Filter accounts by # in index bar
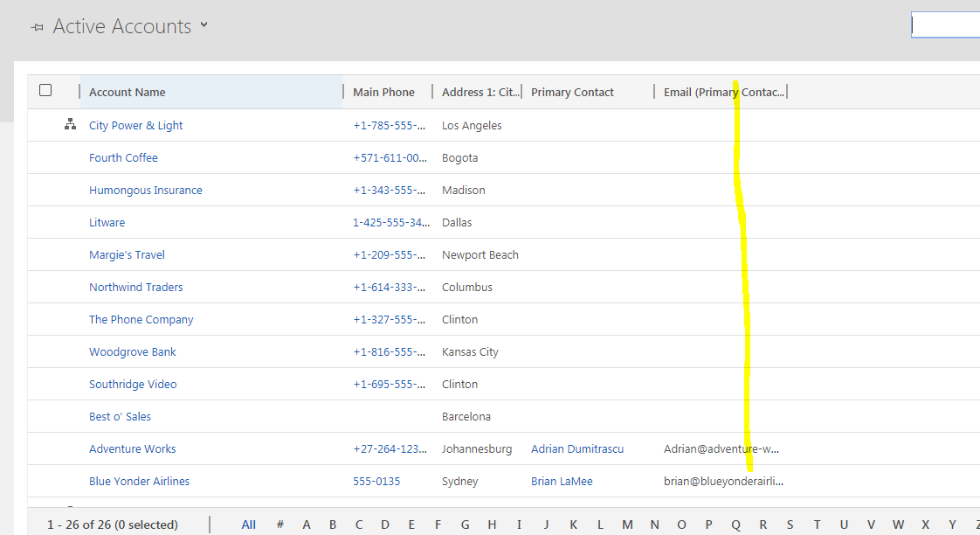Image resolution: width=980 pixels, height=535 pixels. 280,525
